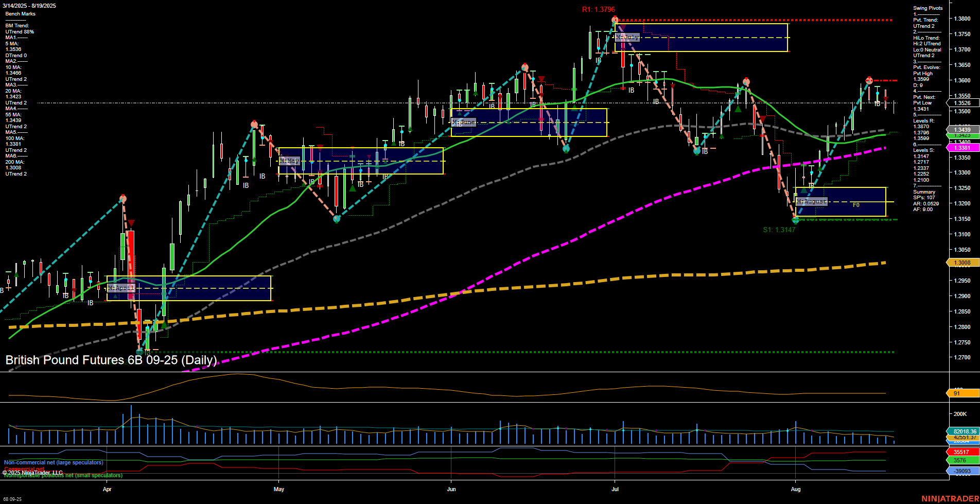The height and width of the screenshot is (504, 980).
Task: Select the white 1.3526 last price marker
Action: (962, 103)
